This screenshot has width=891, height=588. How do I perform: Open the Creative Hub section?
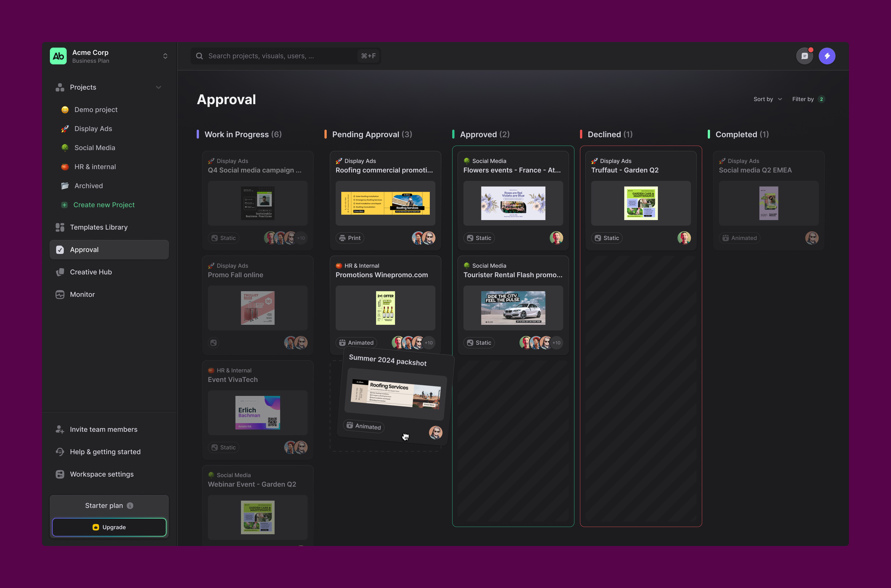[x=91, y=272]
